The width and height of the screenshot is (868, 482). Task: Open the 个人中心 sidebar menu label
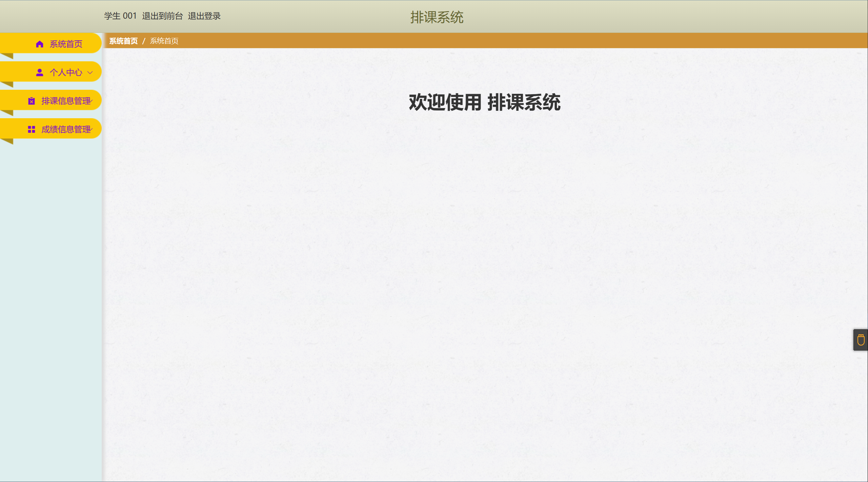coord(66,72)
